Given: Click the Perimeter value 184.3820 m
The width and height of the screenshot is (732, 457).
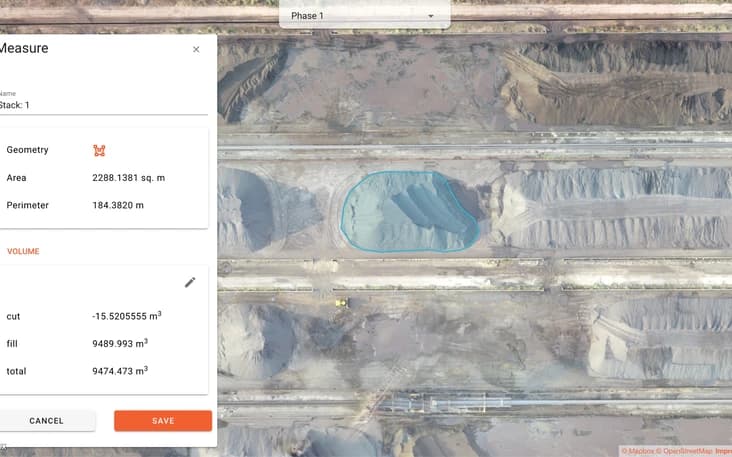Looking at the screenshot, I should click(118, 205).
